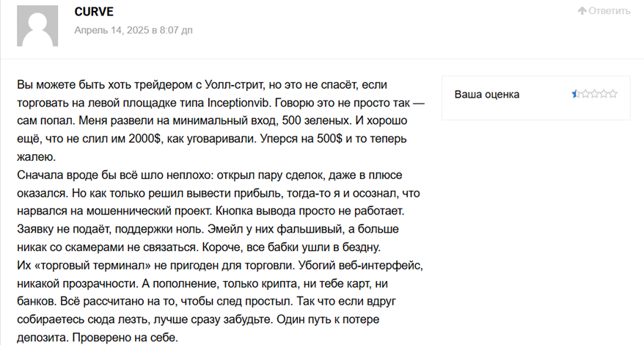Click the arrow icon beside Ответить
644x345 pixels.
pyautogui.click(x=582, y=11)
